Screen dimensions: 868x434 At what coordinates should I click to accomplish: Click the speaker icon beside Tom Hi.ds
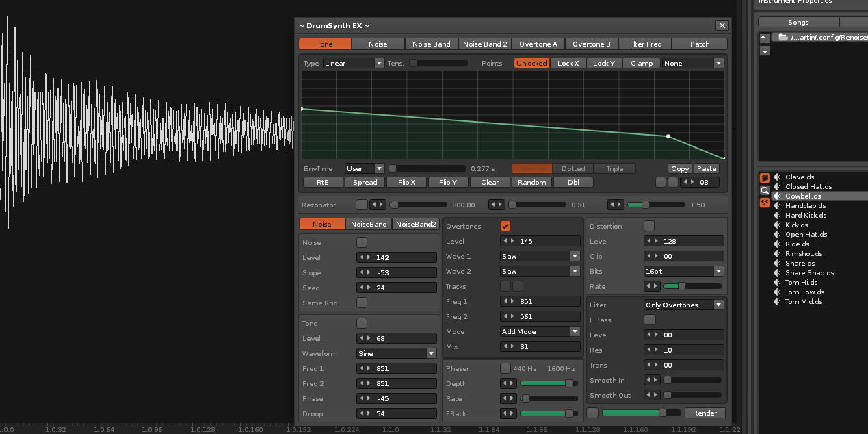pyautogui.click(x=778, y=283)
